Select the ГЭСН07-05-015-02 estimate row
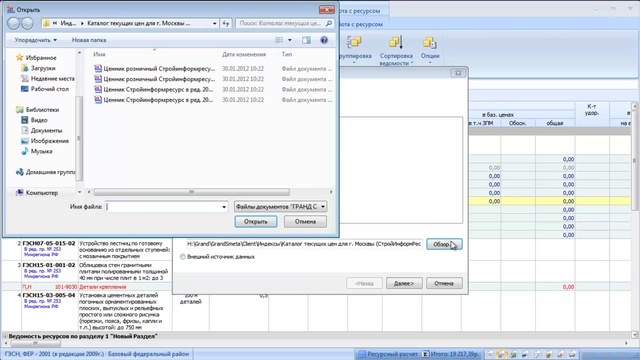640x360 pixels. pos(87,249)
